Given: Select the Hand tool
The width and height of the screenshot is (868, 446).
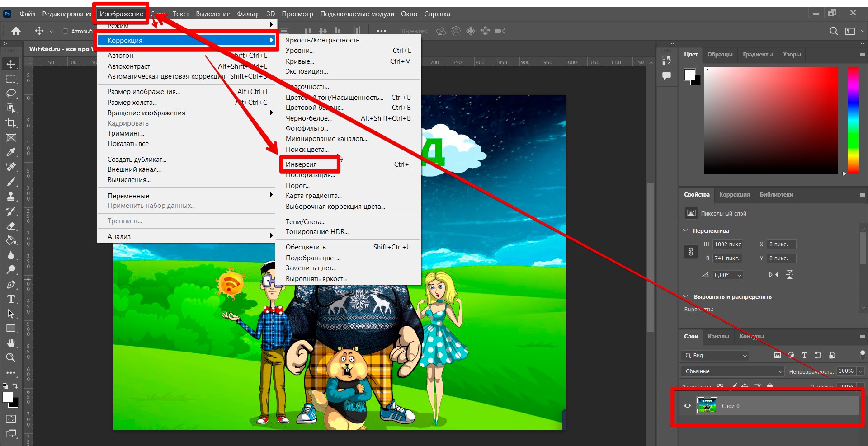Looking at the screenshot, I should pos(11,343).
